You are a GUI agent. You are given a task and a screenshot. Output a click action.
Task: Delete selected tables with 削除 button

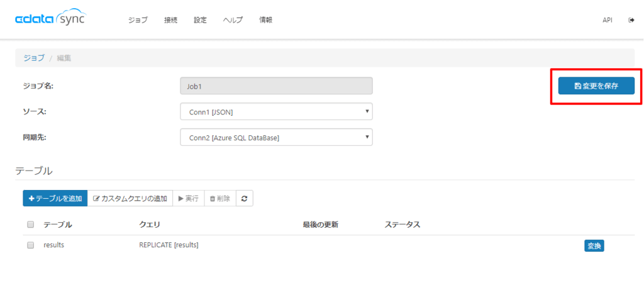click(220, 198)
